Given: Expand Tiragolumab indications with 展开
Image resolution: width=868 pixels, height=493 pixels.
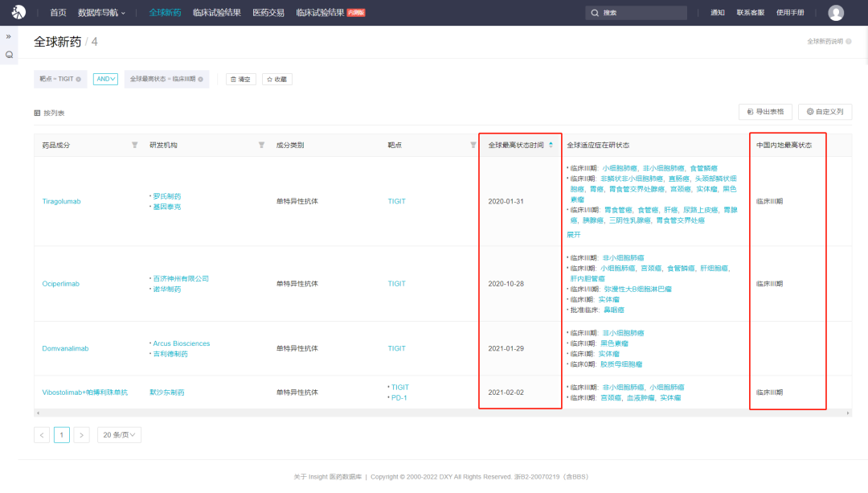Looking at the screenshot, I should coord(574,235).
